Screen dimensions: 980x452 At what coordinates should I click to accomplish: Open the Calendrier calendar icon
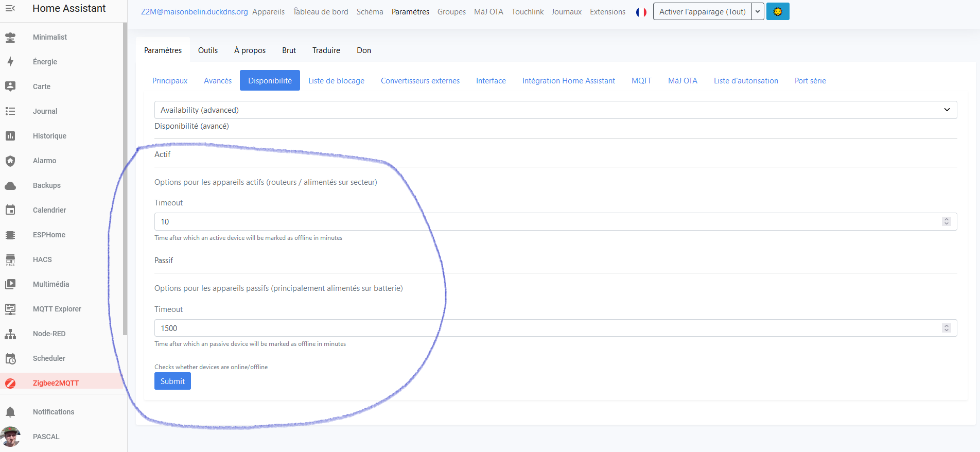point(10,210)
